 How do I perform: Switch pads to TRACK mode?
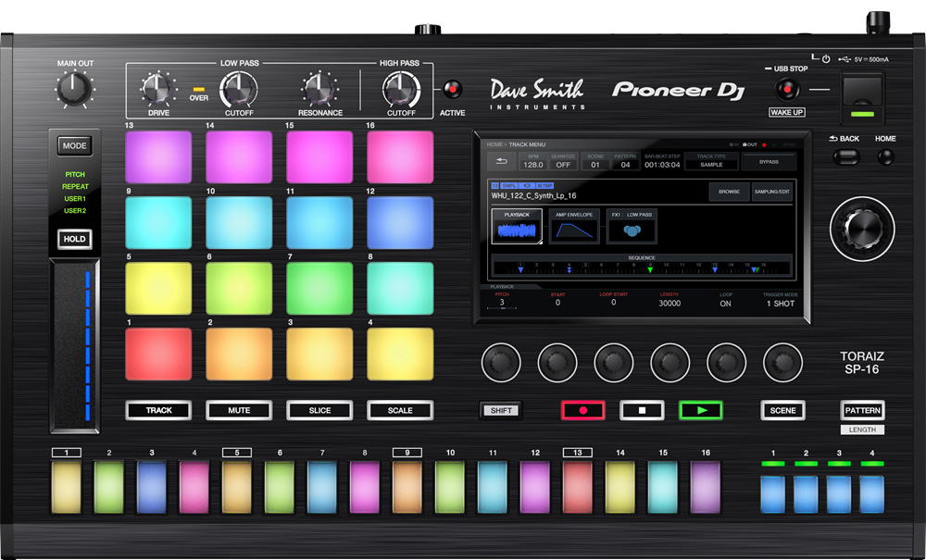tap(158, 410)
